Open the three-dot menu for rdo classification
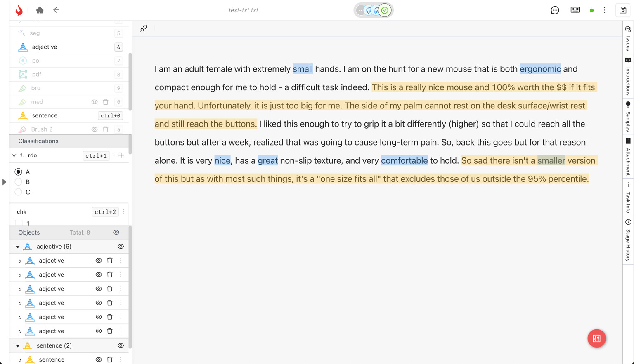Screen dimensions: 634x364 point(114,155)
